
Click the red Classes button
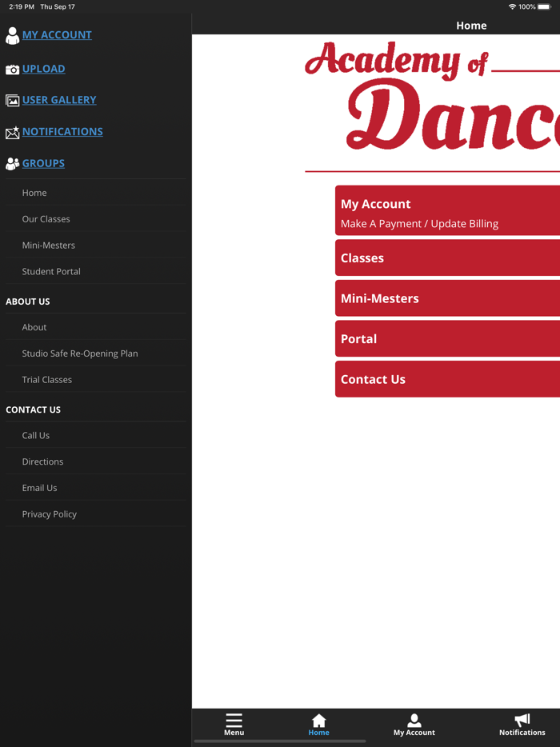click(x=447, y=258)
